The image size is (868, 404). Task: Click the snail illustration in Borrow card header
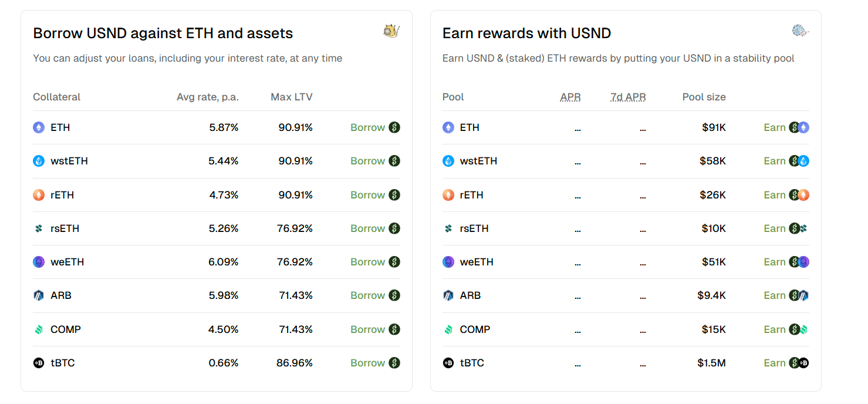pyautogui.click(x=391, y=31)
